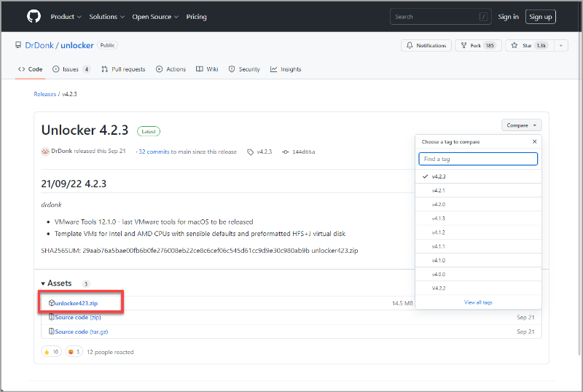Click the DrDonk avatar image
This screenshot has height=392, width=583.
coord(45,152)
